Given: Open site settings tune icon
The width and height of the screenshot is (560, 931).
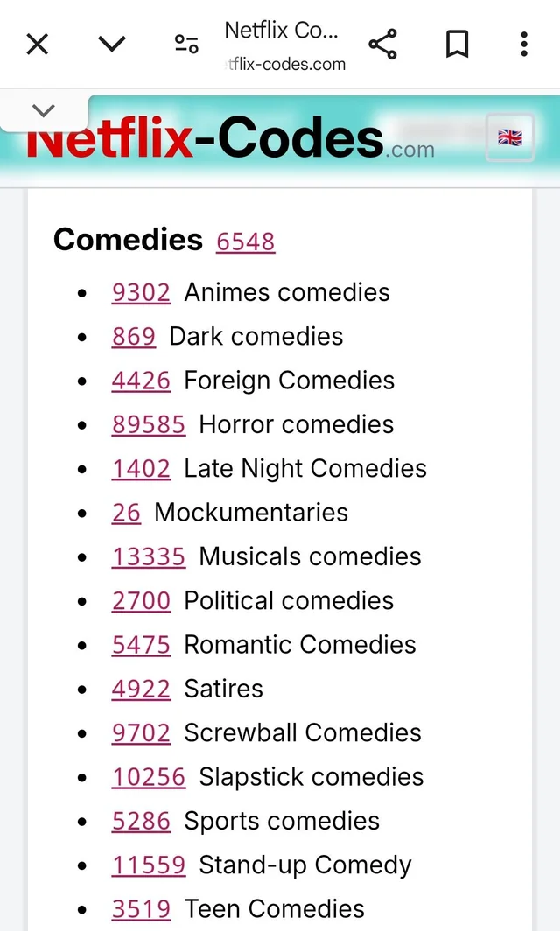Looking at the screenshot, I should 186,44.
